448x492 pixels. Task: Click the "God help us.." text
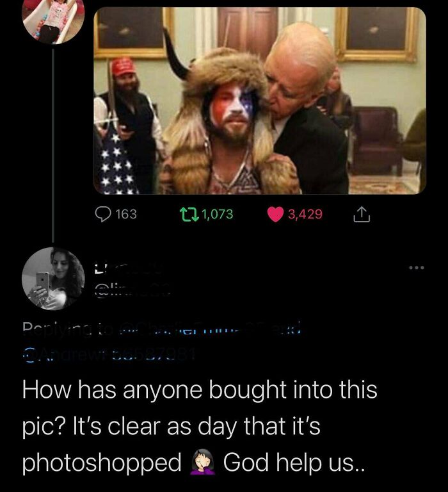click(x=294, y=462)
